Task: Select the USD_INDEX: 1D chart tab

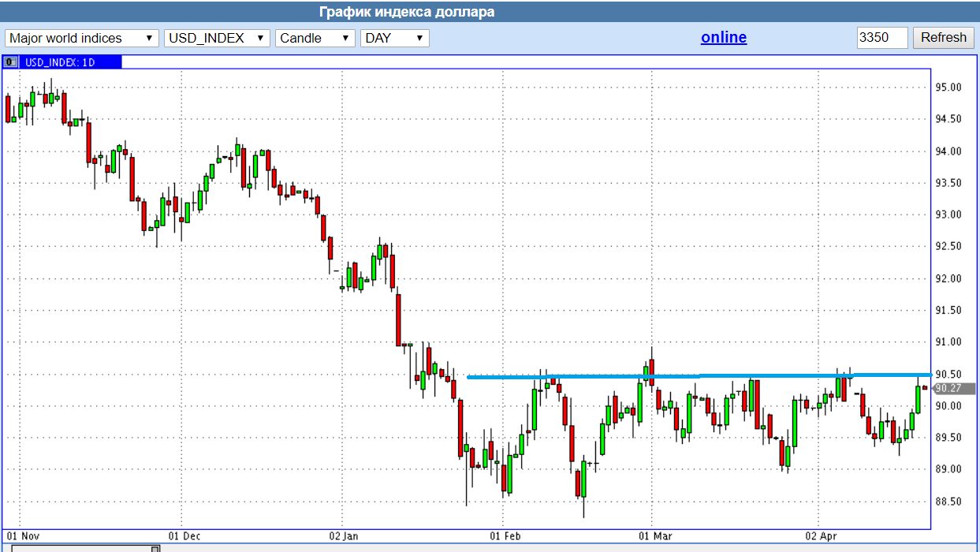Action: (x=71, y=62)
